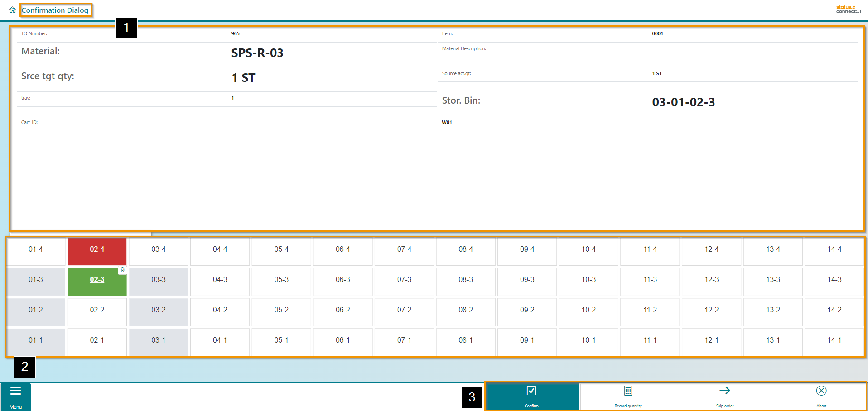Open the hamburger Menu button

click(x=16, y=397)
